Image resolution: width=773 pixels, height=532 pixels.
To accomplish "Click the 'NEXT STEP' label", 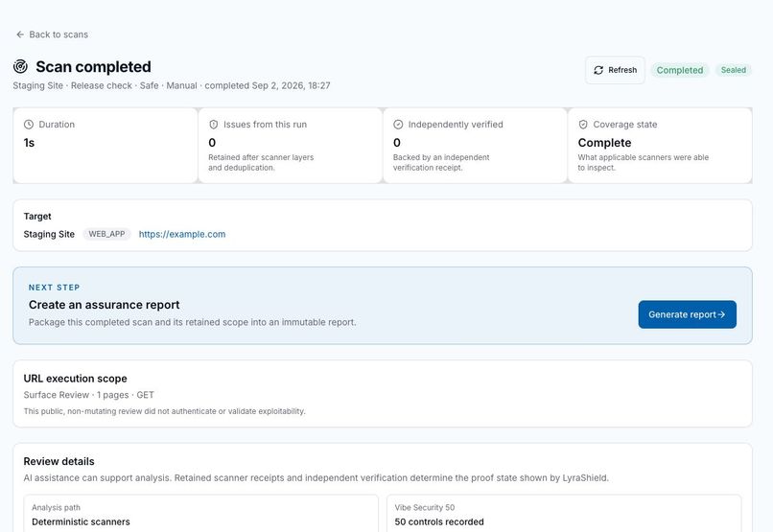I will click(x=55, y=288).
